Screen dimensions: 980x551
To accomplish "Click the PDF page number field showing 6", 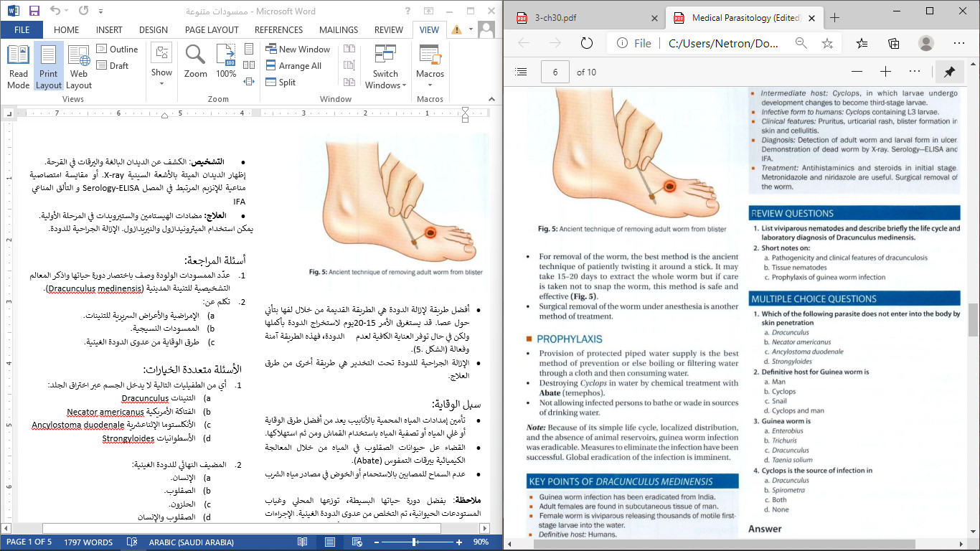I will click(555, 72).
